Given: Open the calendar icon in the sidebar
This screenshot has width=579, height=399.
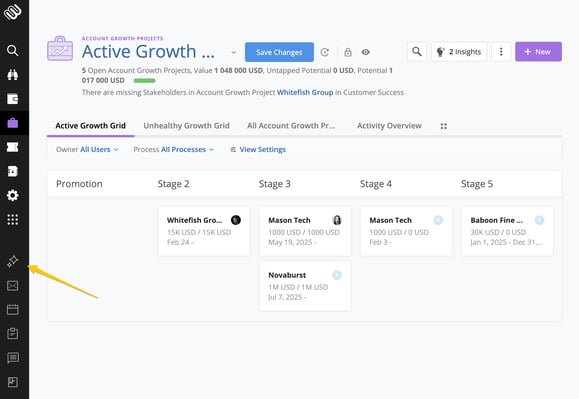Looking at the screenshot, I should [x=13, y=309].
